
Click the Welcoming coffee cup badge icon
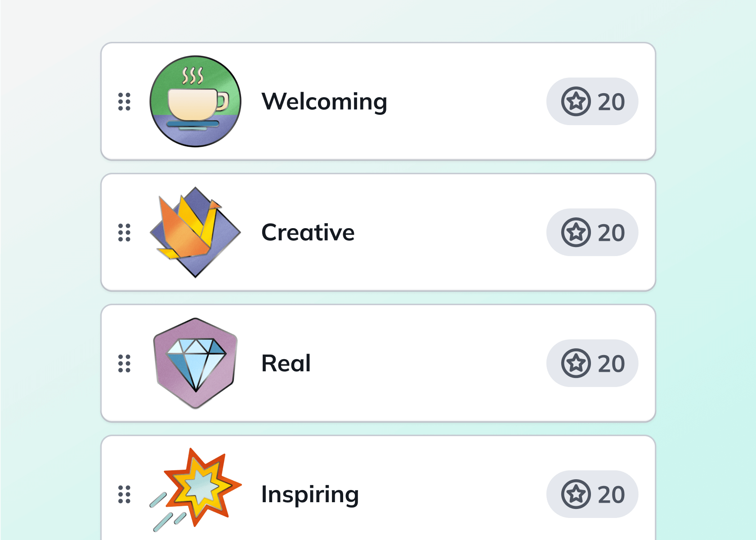click(x=195, y=101)
